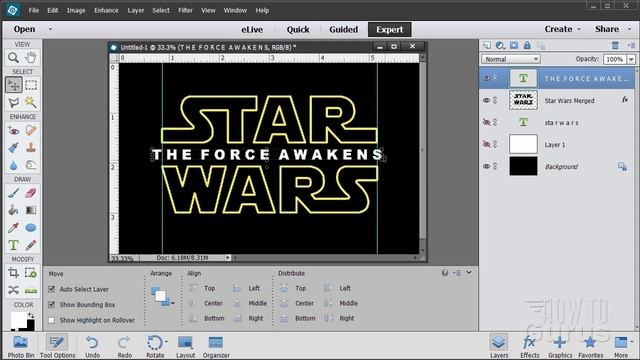Switch to the eLive tab
This screenshot has width=640, height=360.
pos(252,29)
